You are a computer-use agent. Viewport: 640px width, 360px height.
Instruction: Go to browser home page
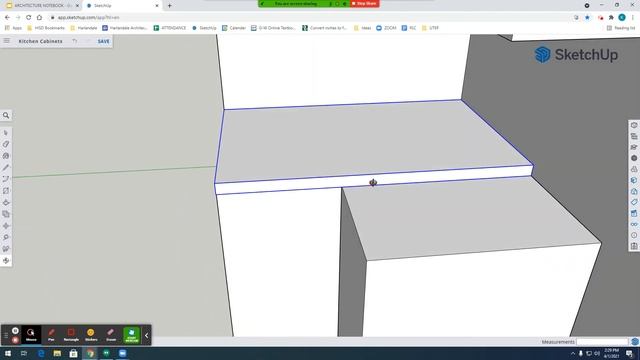pyautogui.click(x=39, y=18)
